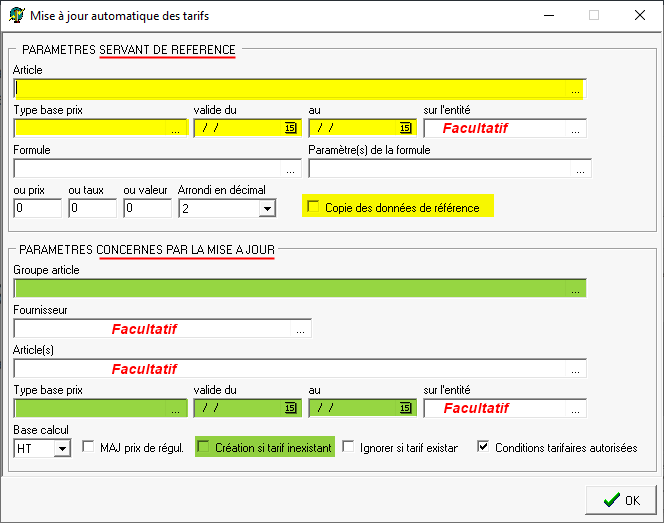This screenshot has width=664, height=523.
Task: Expand the 'Arrondi en décimal' dropdown
Action: (x=266, y=209)
